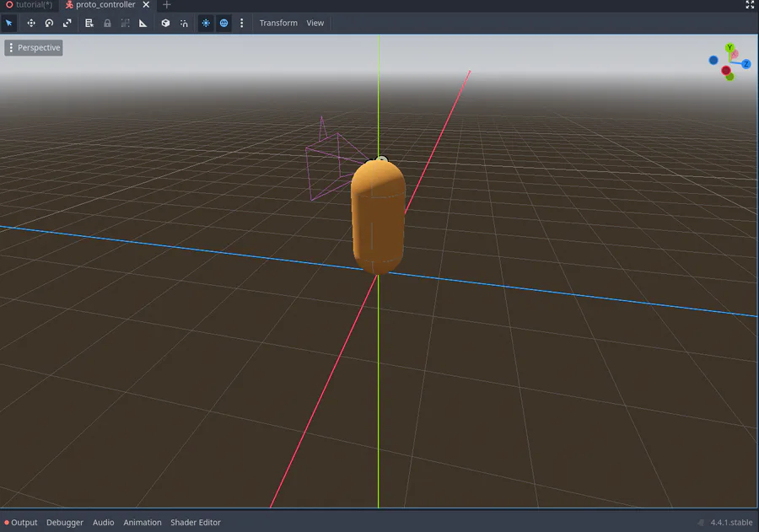This screenshot has width=759, height=532.
Task: Open the Animation bottom panel
Action: (143, 523)
